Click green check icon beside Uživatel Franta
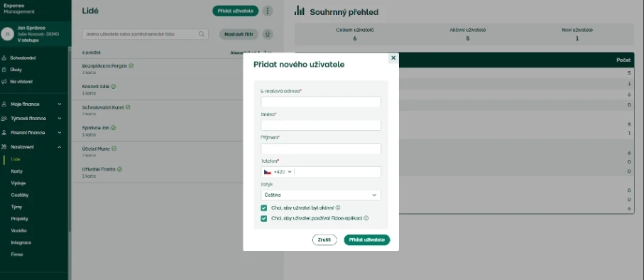The image size is (644, 280). pyautogui.click(x=119, y=169)
